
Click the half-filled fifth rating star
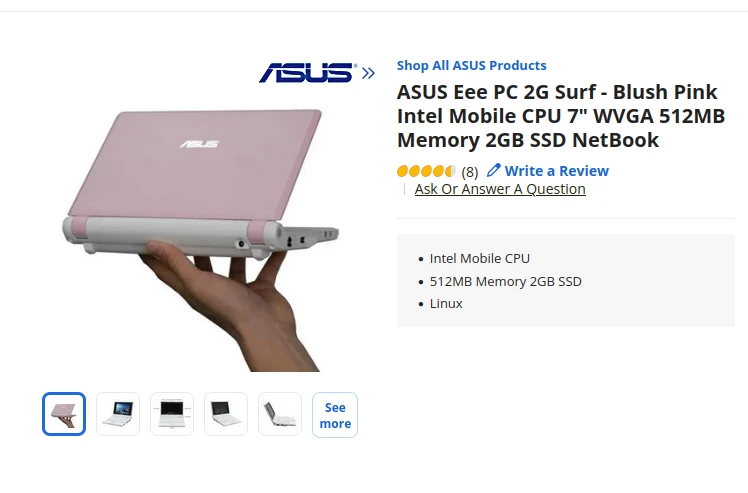pos(451,171)
